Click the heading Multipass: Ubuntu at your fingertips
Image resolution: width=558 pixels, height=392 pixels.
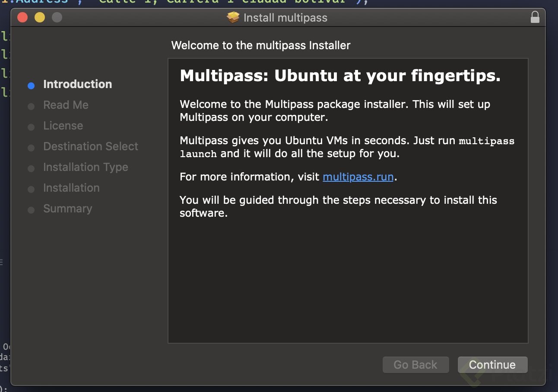click(340, 76)
